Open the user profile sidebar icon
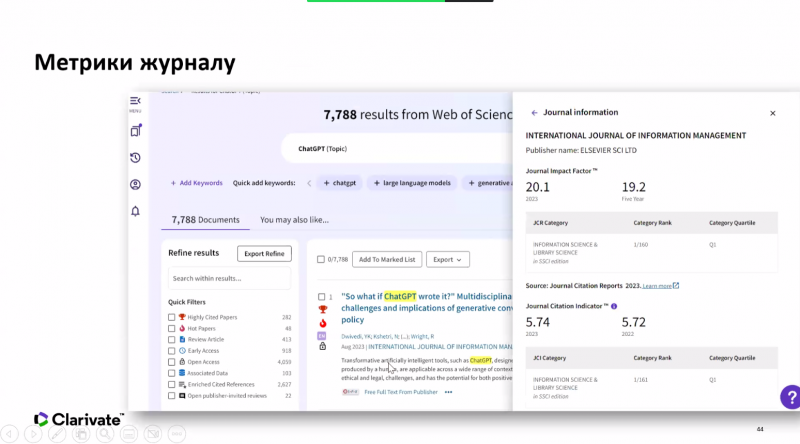Viewport: 800px width, 444px height. [135, 184]
